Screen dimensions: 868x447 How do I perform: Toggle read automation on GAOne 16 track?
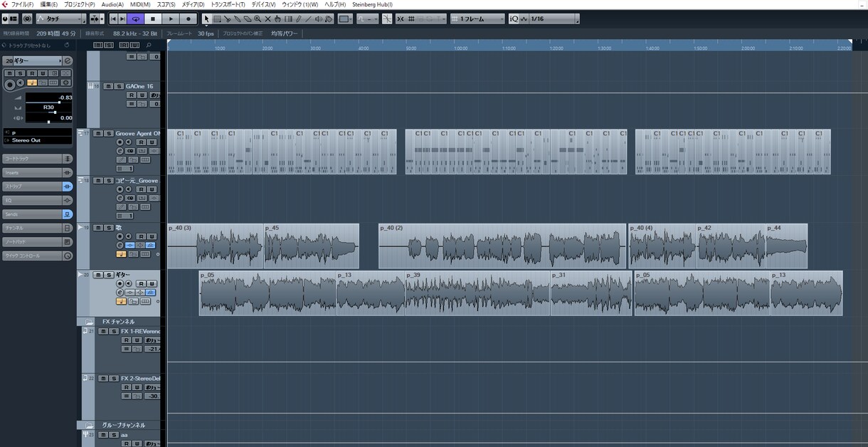pyautogui.click(x=132, y=95)
